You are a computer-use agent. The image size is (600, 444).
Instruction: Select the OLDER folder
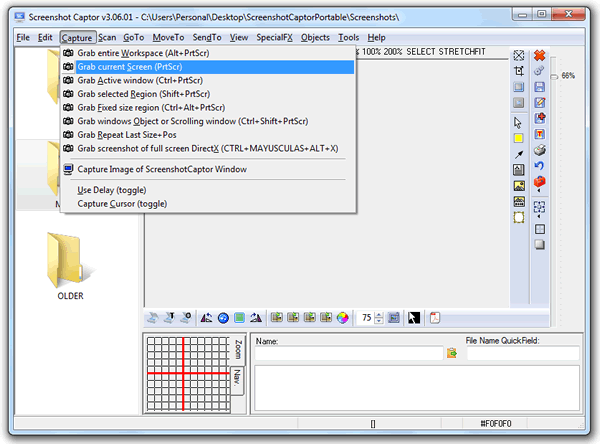(70, 266)
